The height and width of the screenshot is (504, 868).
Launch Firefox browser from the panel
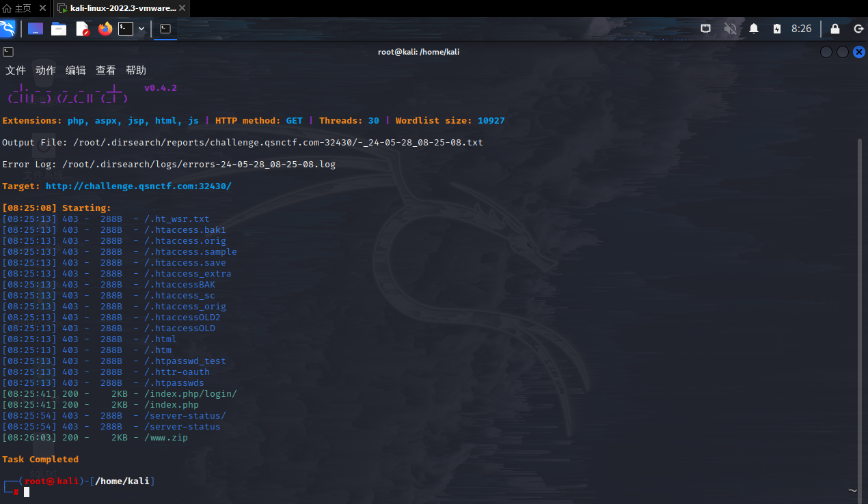(105, 29)
